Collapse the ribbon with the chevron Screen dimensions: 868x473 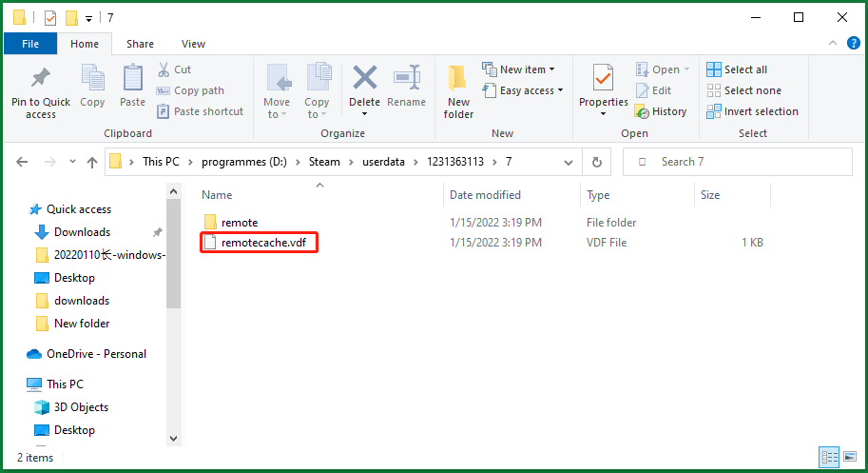click(x=833, y=43)
